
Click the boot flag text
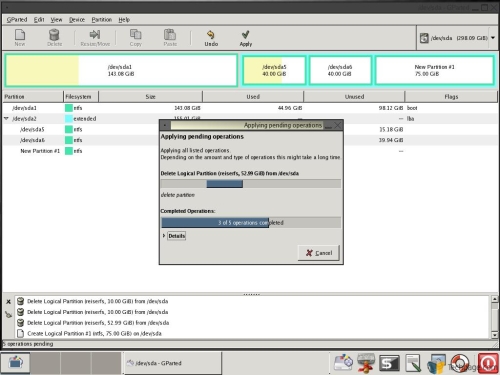coord(412,108)
